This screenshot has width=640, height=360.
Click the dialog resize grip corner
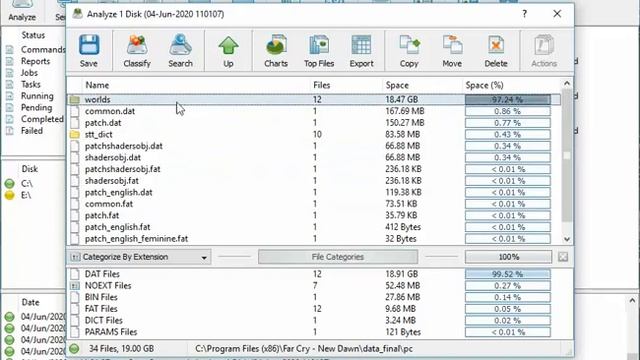pos(569,352)
